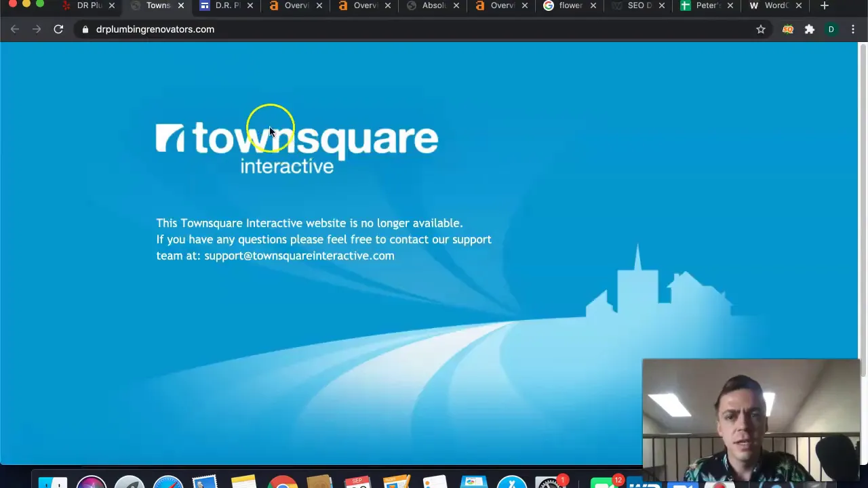Select the Towns tab
The image size is (868, 488).
[158, 5]
